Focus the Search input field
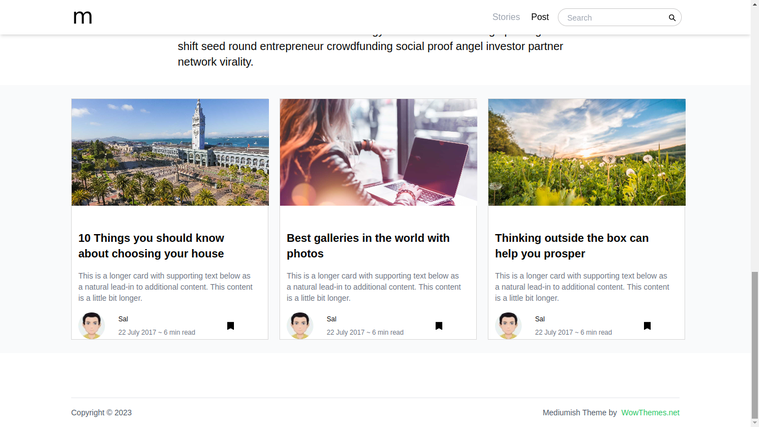Screen dimensions: 759x427 [615, 17]
